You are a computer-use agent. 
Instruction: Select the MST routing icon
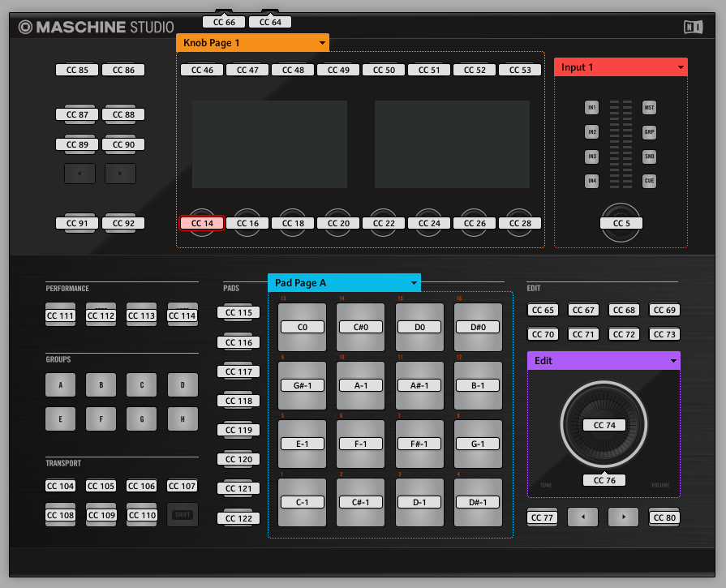(x=649, y=107)
